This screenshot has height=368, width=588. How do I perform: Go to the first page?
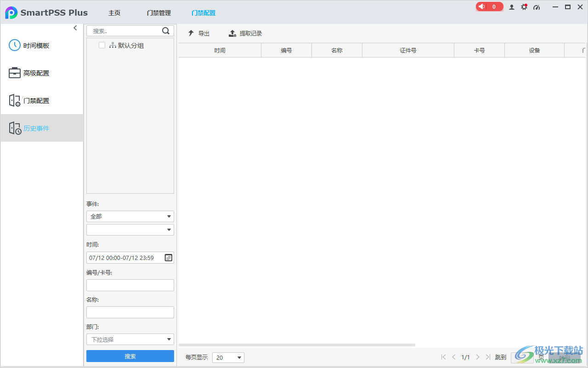coord(443,357)
